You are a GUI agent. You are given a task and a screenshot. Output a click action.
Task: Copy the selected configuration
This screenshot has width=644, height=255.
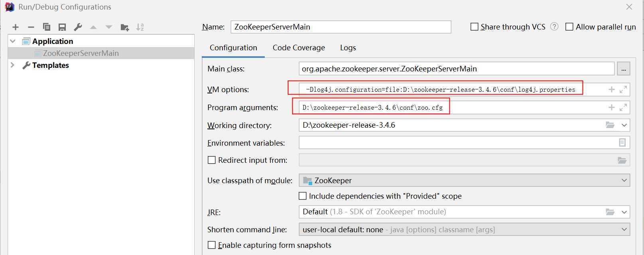tap(47, 27)
